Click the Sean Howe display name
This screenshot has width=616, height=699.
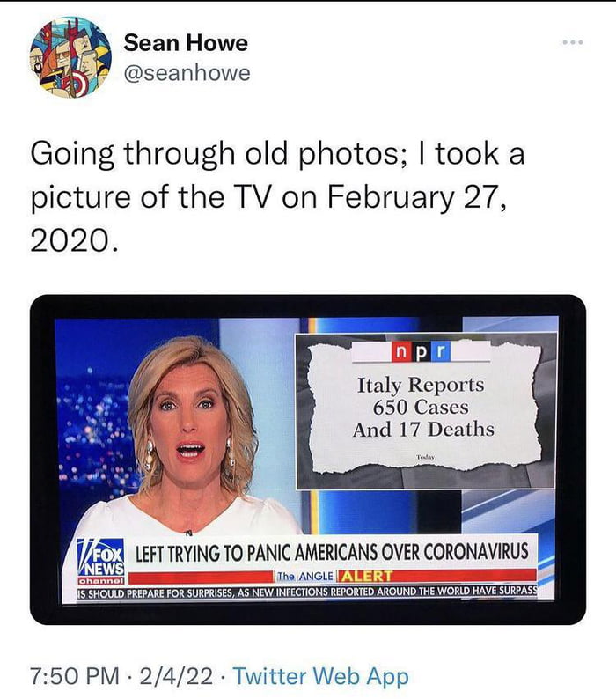click(x=186, y=43)
